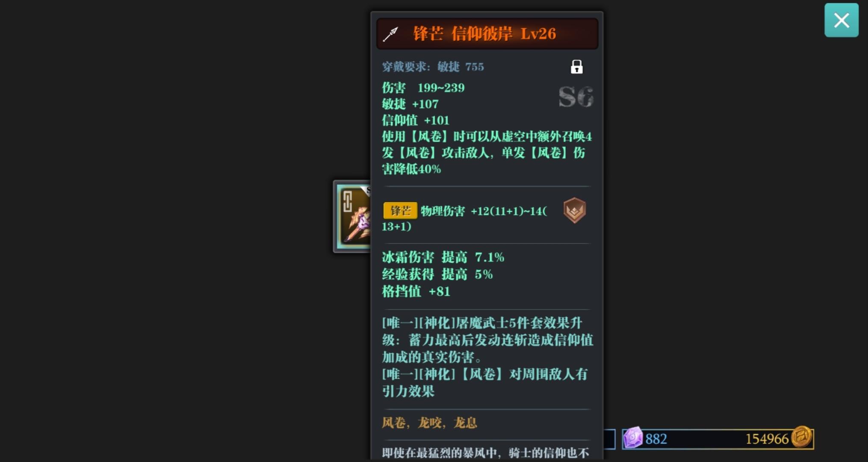The image size is (868, 462).
Task: Click the hexagon enhancement badge icon
Action: click(574, 210)
